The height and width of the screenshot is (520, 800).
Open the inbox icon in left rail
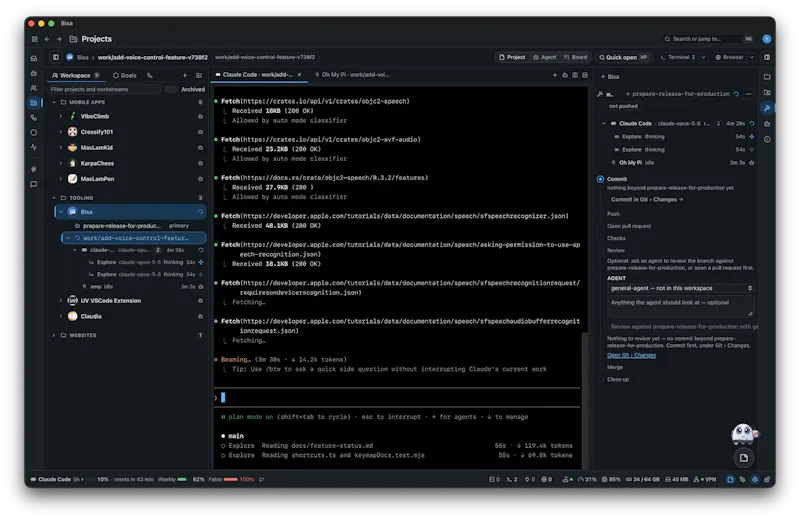(x=34, y=58)
